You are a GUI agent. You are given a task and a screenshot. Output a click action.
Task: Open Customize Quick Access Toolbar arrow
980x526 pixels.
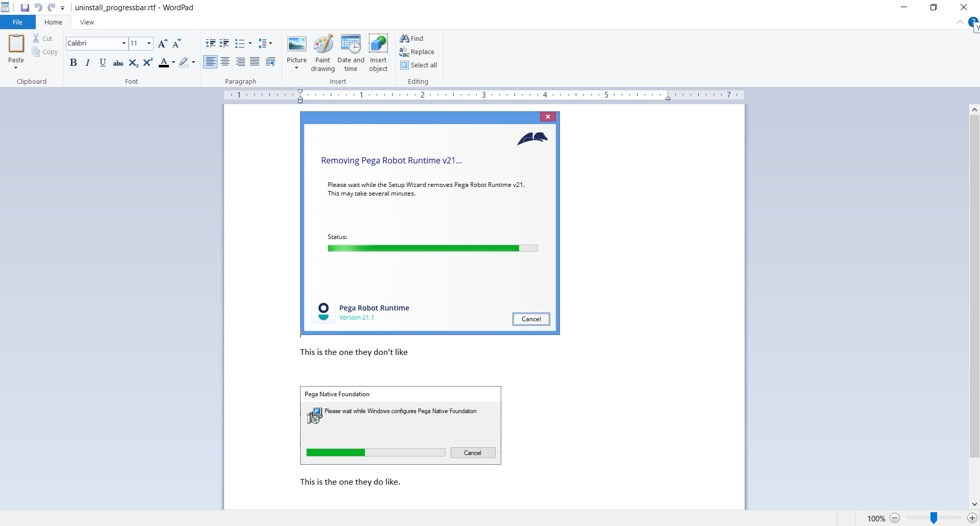click(63, 8)
